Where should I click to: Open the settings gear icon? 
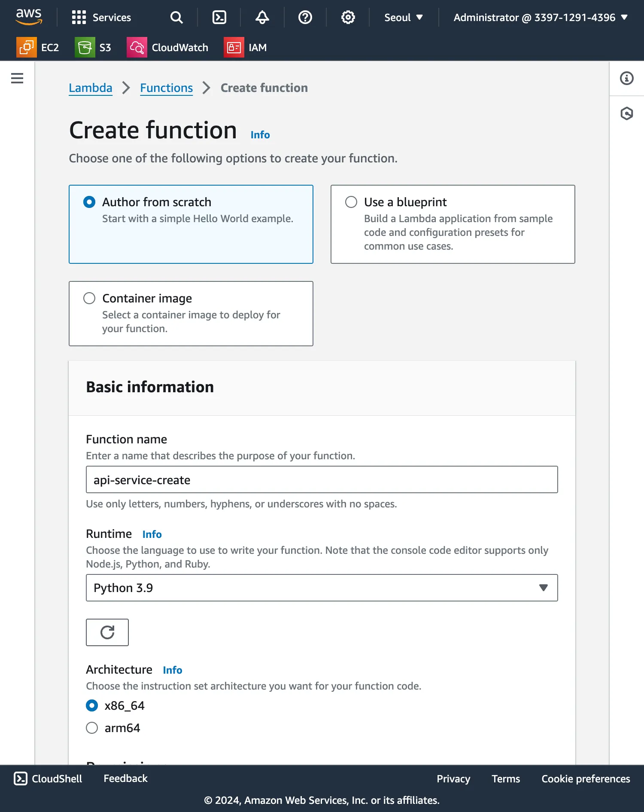348,18
